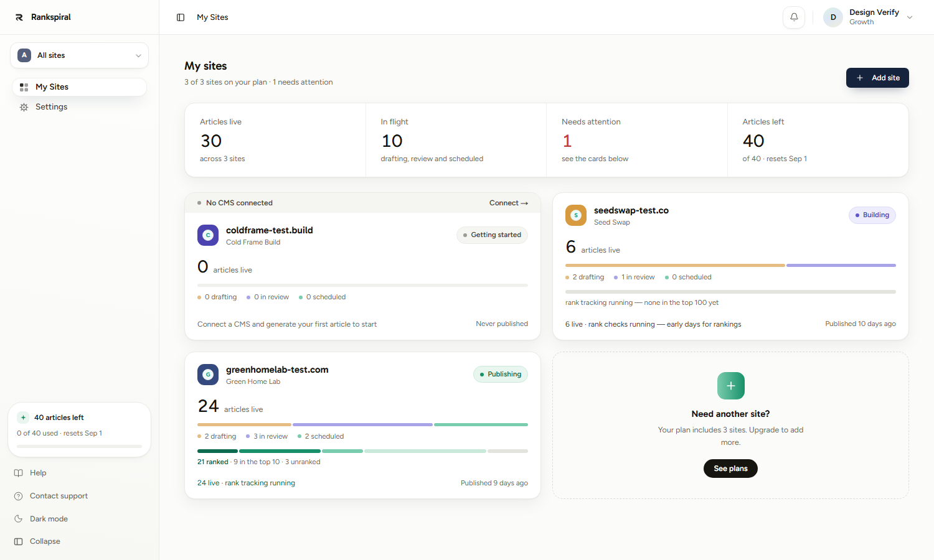Open seedswap-test.co site title
The image size is (934, 560).
pos(631,210)
